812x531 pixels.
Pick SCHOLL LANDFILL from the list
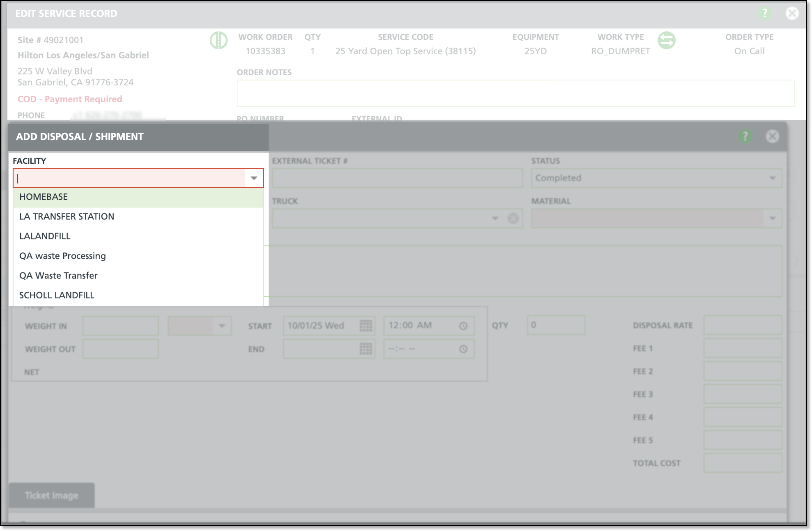tap(57, 295)
